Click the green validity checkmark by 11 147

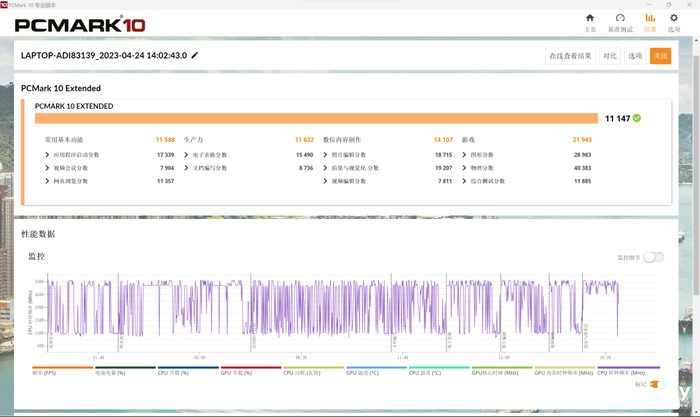tap(637, 118)
